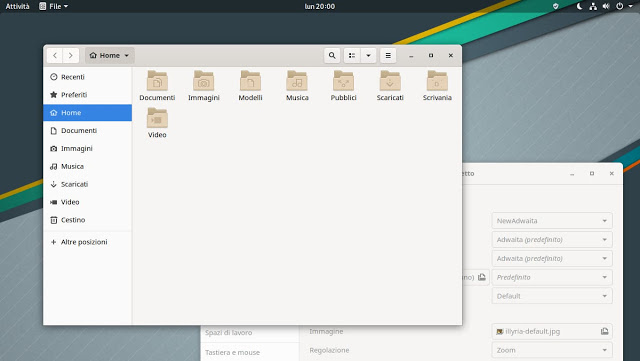Open Scaricati from the sidebar

pos(87,184)
